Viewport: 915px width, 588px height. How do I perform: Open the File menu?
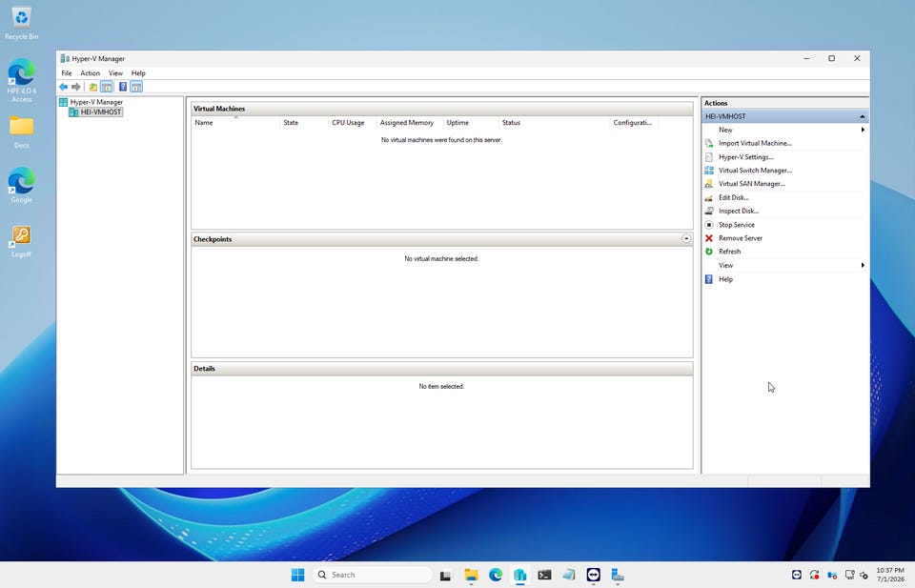[67, 73]
